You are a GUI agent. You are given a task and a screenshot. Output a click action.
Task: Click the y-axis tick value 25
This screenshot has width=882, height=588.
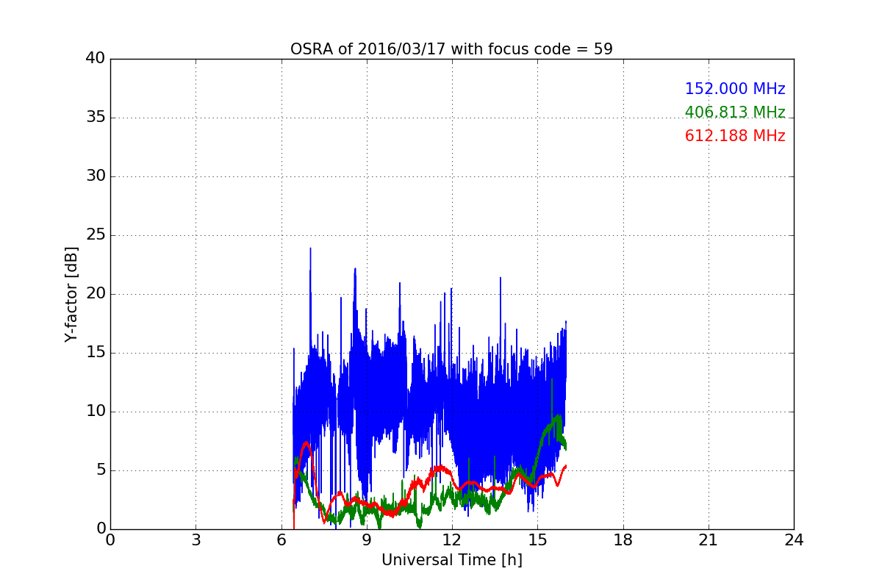[96, 235]
